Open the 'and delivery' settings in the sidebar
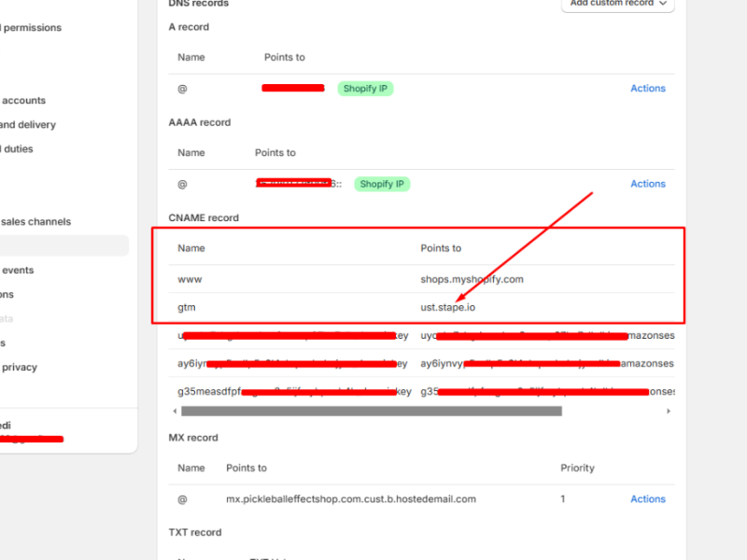The height and width of the screenshot is (560, 747). (x=28, y=125)
